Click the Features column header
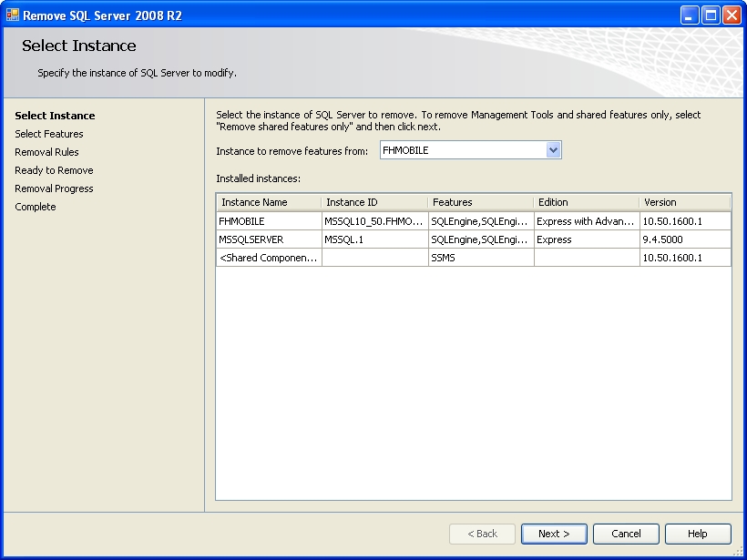Image resolution: width=747 pixels, height=560 pixels. (x=481, y=202)
